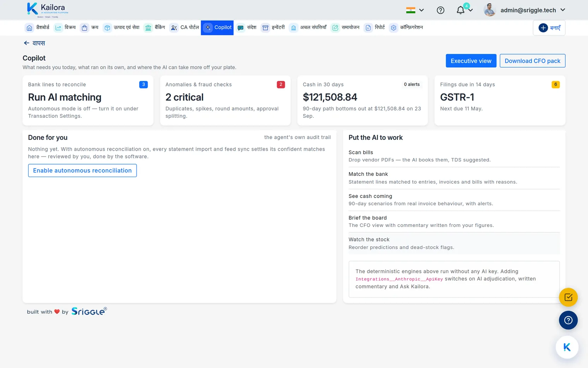This screenshot has width=588, height=368.
Task: Launch the Kailora assistant floating K icon
Action: coord(567,347)
